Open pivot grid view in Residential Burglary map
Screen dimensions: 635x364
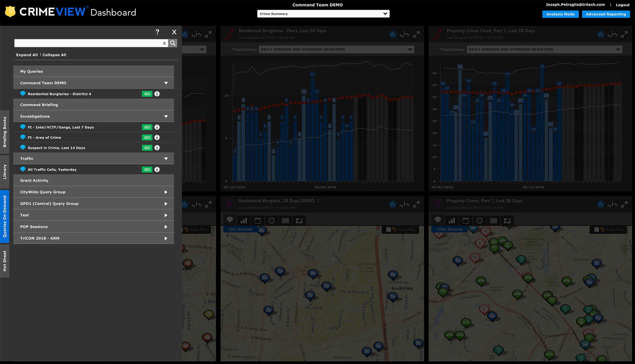tap(299, 221)
